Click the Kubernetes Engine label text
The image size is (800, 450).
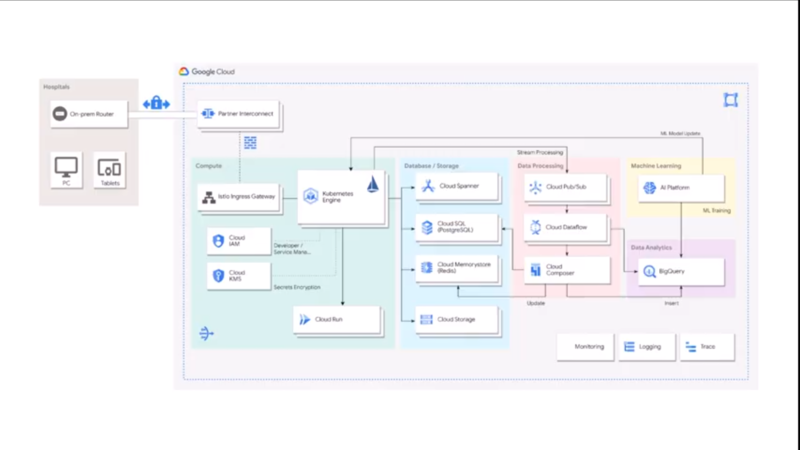[x=338, y=197]
